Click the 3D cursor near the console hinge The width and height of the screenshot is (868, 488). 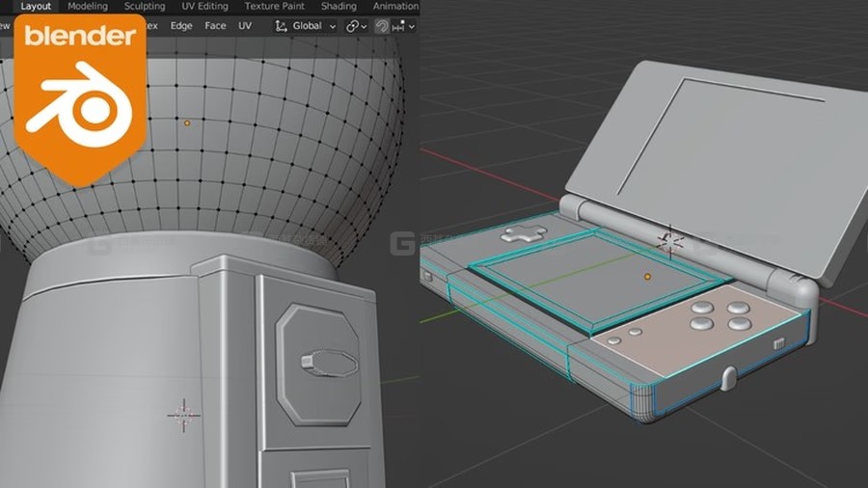coord(670,242)
